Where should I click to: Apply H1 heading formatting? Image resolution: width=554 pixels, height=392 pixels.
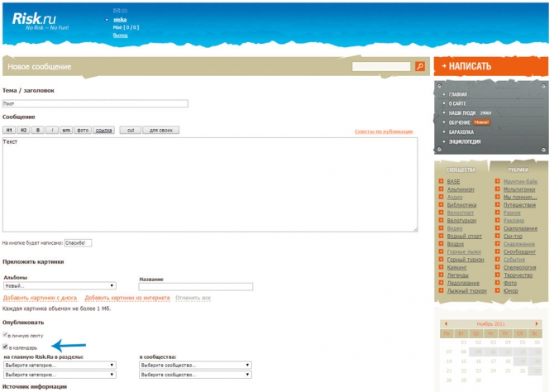coord(9,130)
